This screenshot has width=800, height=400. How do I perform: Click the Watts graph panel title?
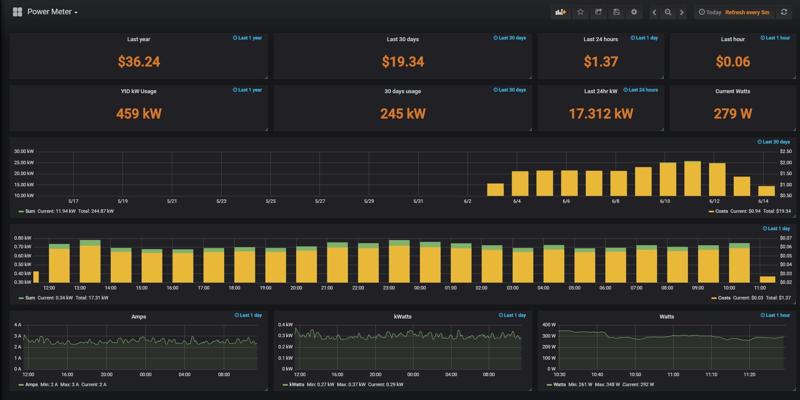tap(668, 316)
